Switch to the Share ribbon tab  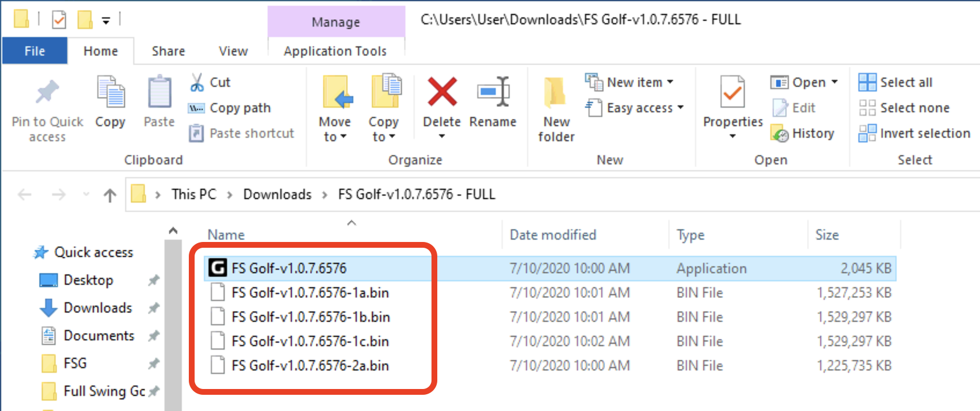(x=169, y=51)
